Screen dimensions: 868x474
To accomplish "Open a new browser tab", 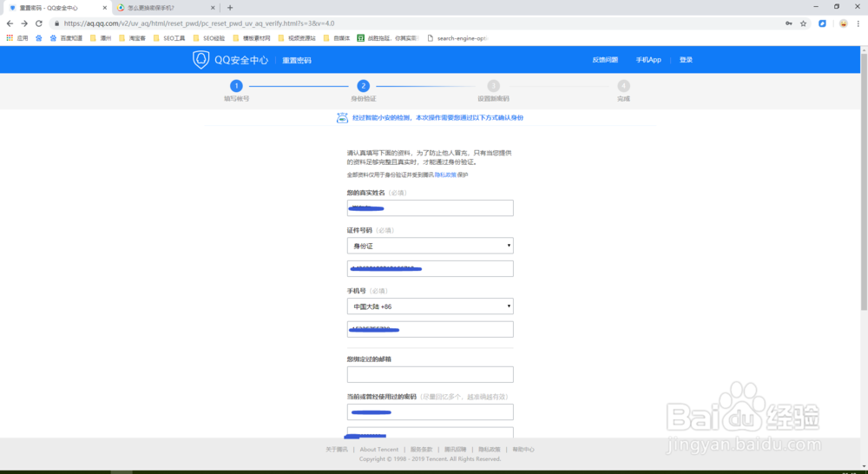I will click(230, 8).
